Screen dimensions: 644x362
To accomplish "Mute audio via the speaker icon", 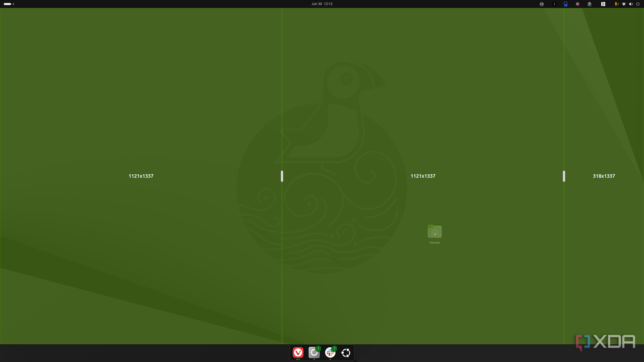I will [x=631, y=4].
